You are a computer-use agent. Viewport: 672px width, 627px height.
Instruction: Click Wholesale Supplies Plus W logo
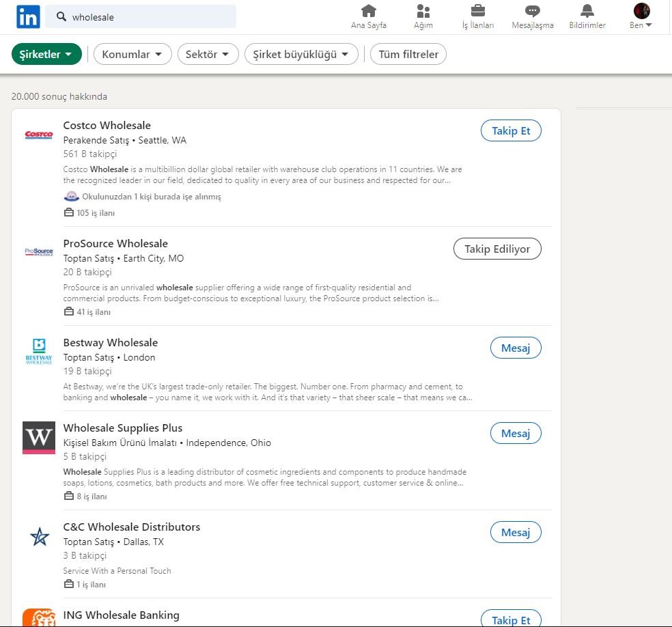(x=39, y=438)
